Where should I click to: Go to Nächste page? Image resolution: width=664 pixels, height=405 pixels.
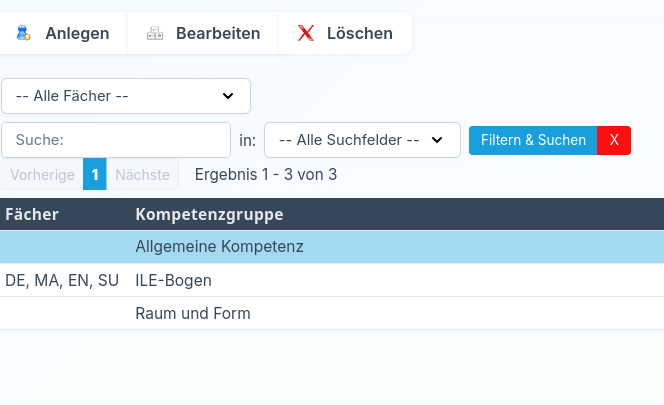(x=142, y=174)
